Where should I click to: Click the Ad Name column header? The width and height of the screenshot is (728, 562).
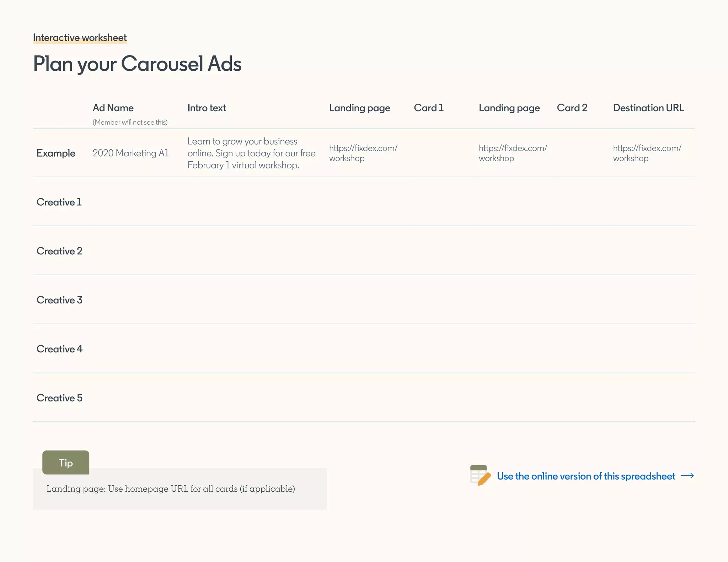point(113,108)
